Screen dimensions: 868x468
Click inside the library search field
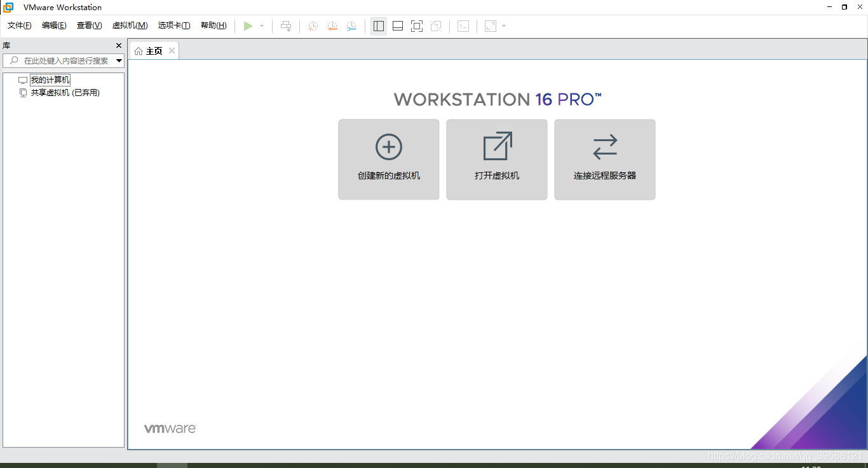(64, 60)
